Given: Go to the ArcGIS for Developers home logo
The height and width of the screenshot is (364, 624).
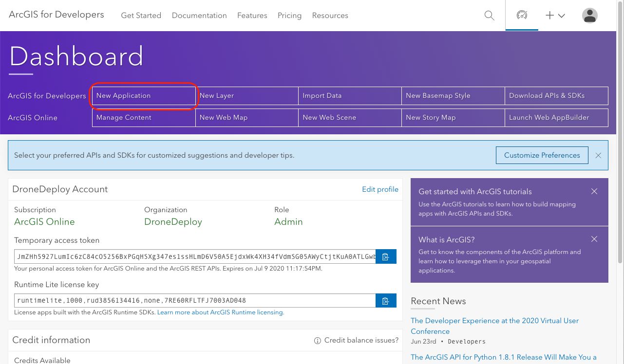Looking at the screenshot, I should coord(57,15).
